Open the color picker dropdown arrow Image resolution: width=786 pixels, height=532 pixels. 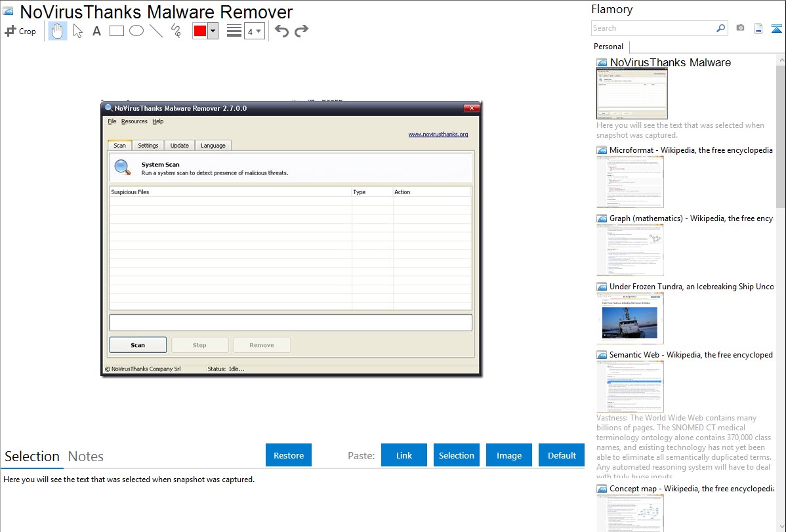click(x=213, y=31)
